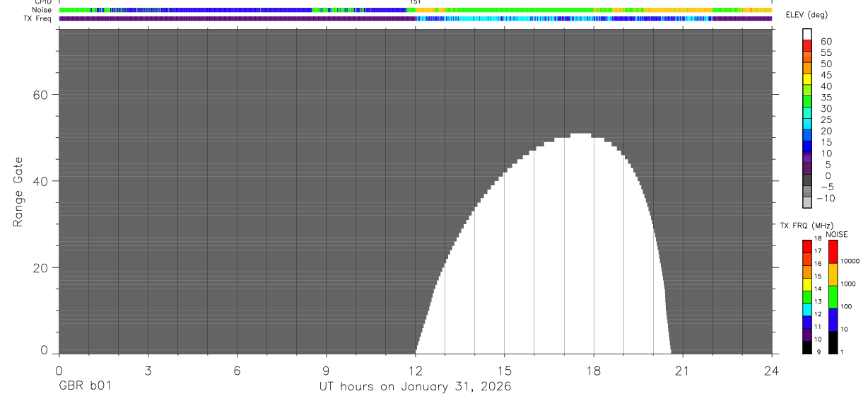
Task: Click x-axis tick label '3'
Action: pyautogui.click(x=148, y=370)
